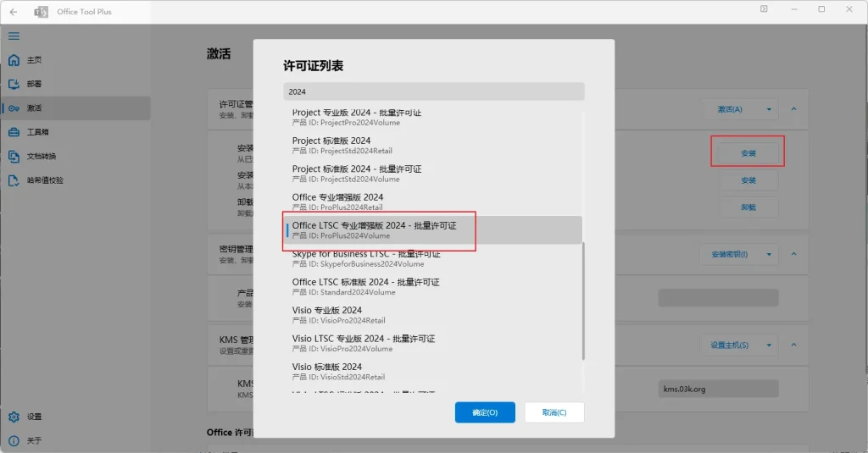868x453 pixels.
Task: Cancel the dialog with 取消(C)
Action: click(x=554, y=412)
